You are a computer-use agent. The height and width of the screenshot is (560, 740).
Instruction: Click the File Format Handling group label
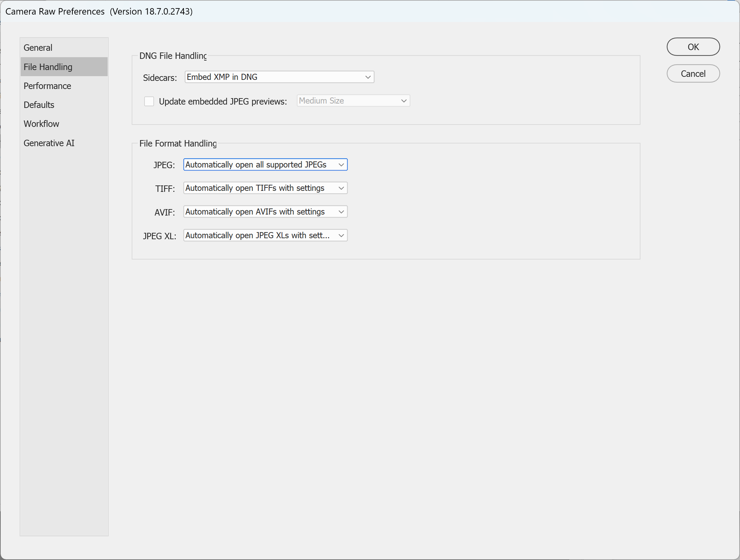click(x=178, y=143)
